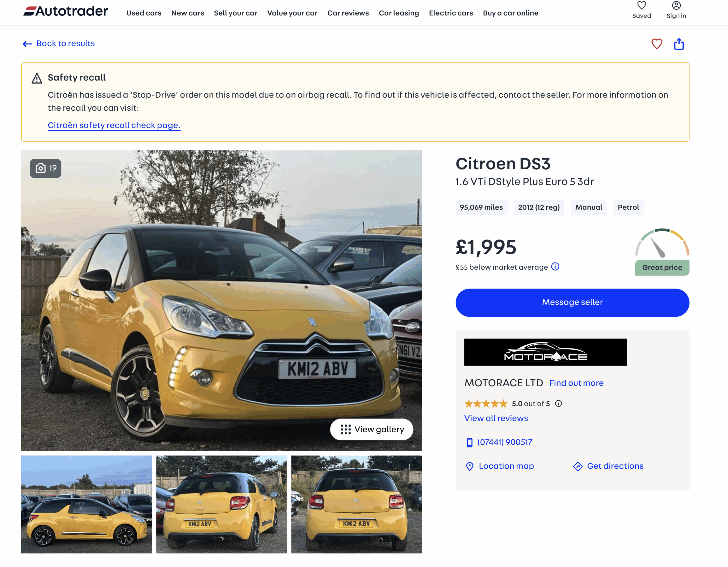This screenshot has width=728, height=567.
Task: Click the Great price gauge indicator
Action: (662, 252)
